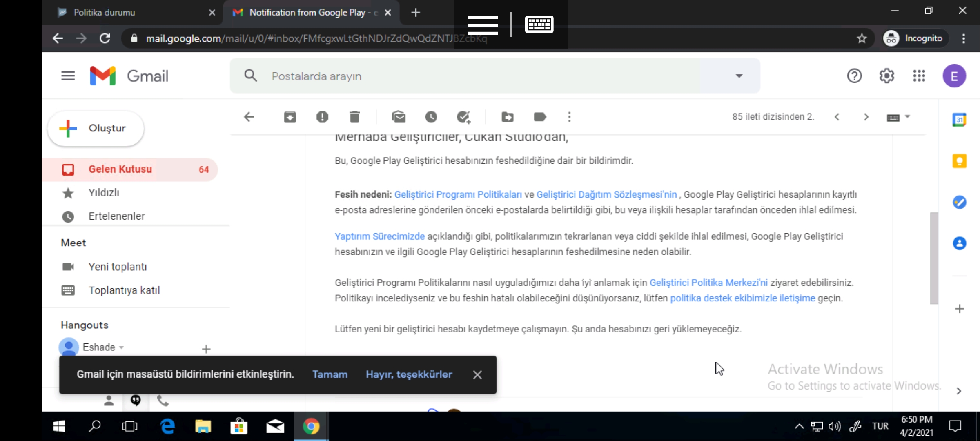
Task: Click the email vertical scrollbar
Action: pos(934,258)
